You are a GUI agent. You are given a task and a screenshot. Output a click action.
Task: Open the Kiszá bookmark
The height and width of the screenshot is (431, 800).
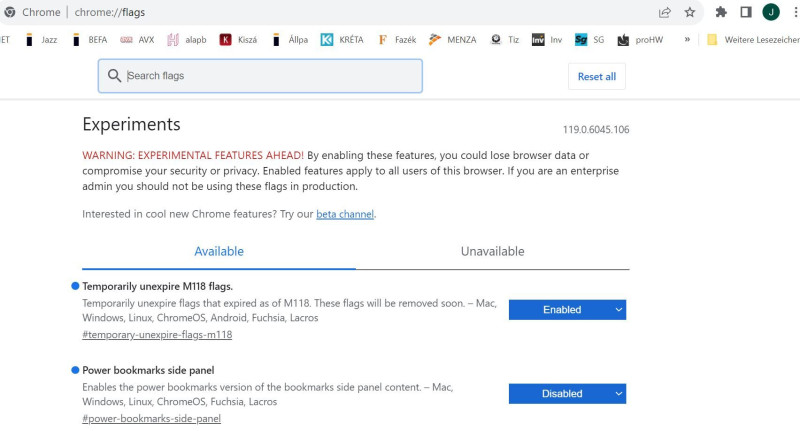[238, 39]
